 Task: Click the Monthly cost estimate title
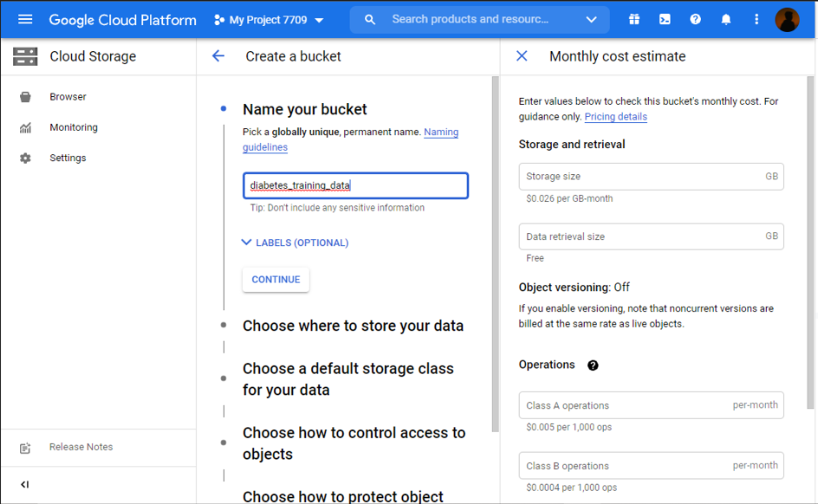coord(618,56)
